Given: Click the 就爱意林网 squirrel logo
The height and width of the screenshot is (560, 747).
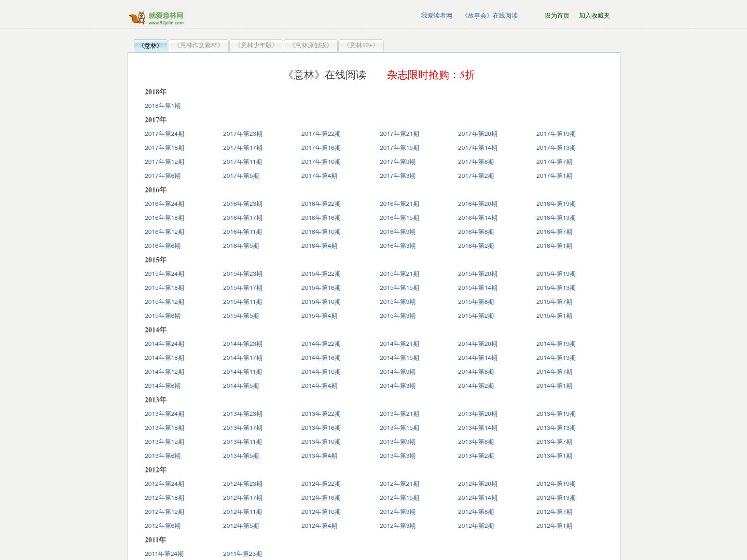Looking at the screenshot, I should click(156, 18).
